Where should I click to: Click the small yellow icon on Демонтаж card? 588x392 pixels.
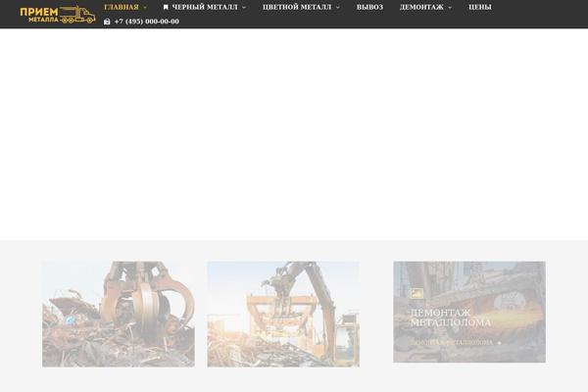(x=416, y=293)
